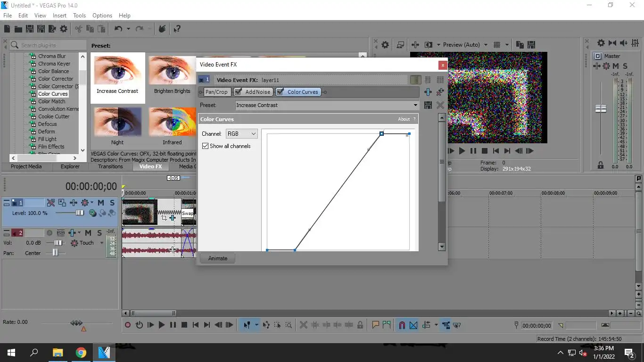Screen dimensions: 644x362
Task: Click the Search plug-ins field
Action: (48, 45)
